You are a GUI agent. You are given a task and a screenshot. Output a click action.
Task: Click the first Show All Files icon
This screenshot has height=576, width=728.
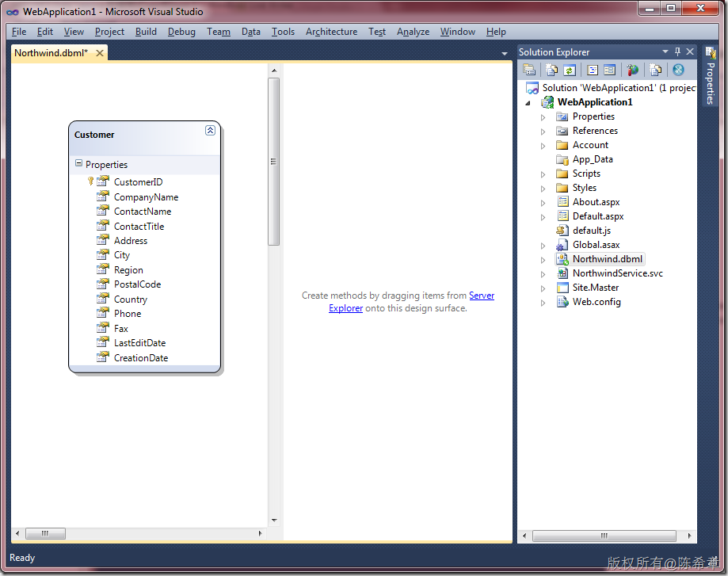(x=551, y=71)
